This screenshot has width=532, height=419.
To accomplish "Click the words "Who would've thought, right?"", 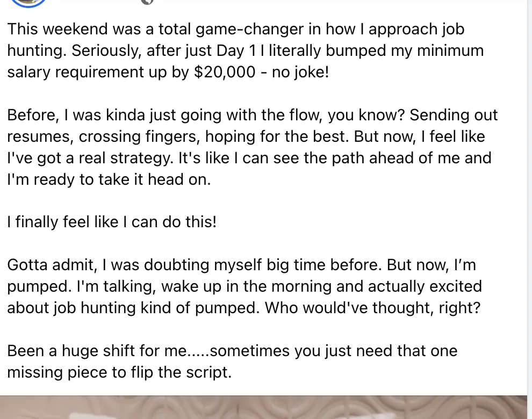I will (x=372, y=308).
